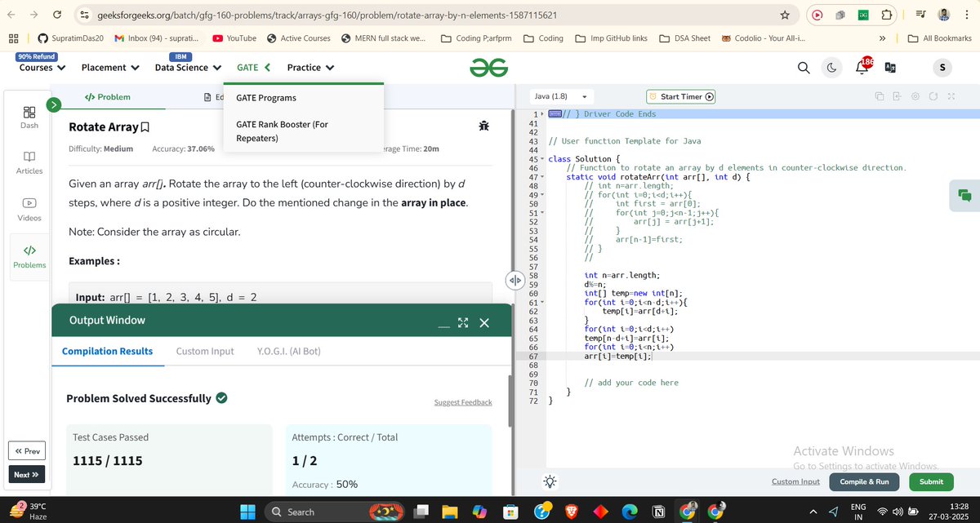Screen dimensions: 980x523
Task: Click the lightbulb icon in the bottom bar
Action: click(x=550, y=481)
